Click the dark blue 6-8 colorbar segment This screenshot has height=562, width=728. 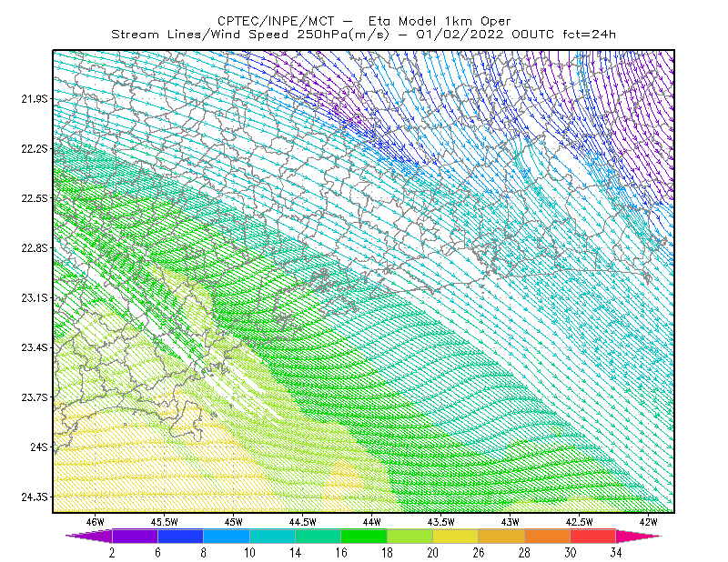[180, 536]
